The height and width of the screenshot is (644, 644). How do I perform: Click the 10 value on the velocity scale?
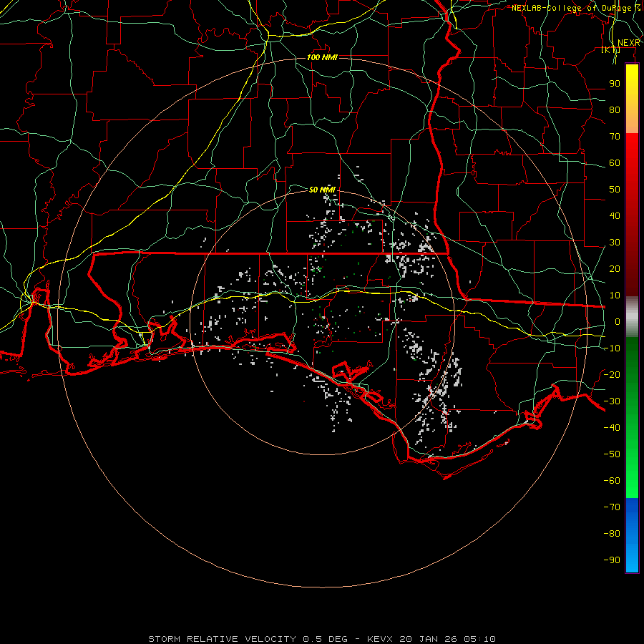coord(615,296)
